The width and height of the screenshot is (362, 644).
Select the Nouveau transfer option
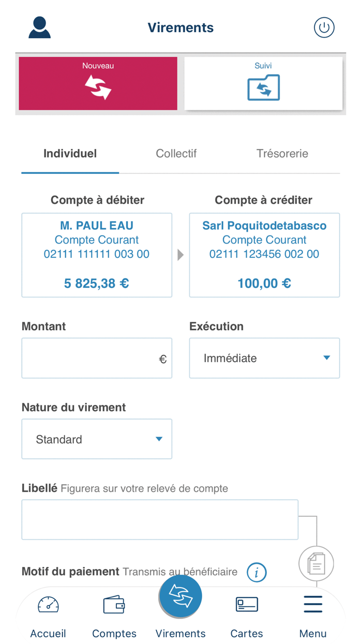pos(98,83)
